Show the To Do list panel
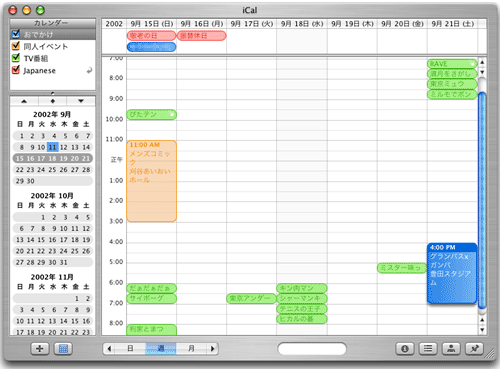 point(428,349)
